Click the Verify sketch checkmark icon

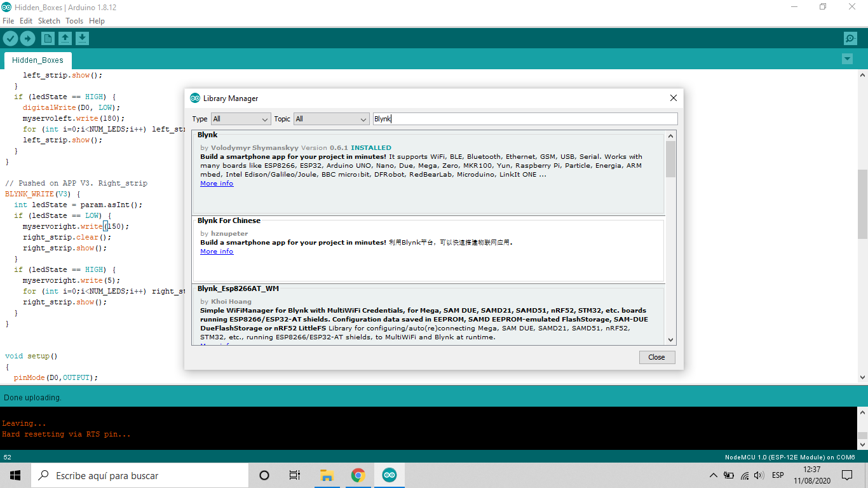[x=10, y=39]
